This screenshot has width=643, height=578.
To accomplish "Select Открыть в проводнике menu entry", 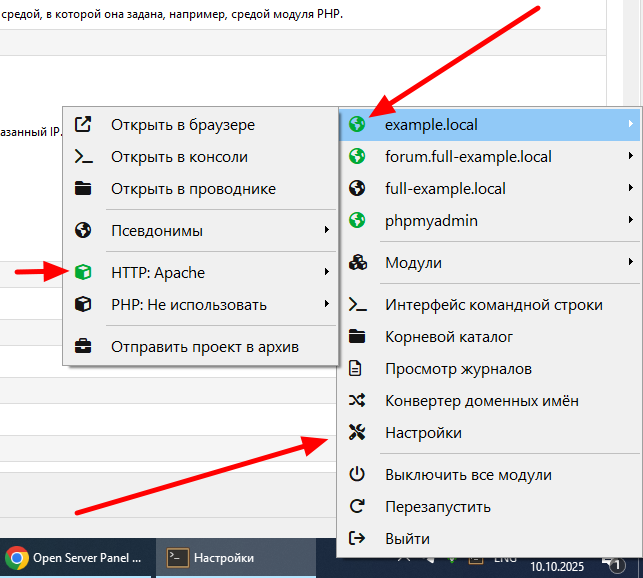I will [x=201, y=189].
